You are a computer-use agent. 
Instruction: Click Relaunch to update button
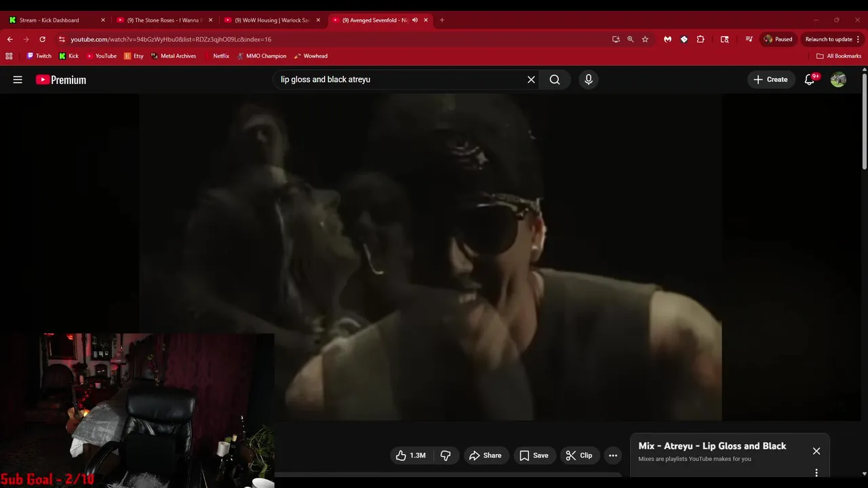[833, 39]
